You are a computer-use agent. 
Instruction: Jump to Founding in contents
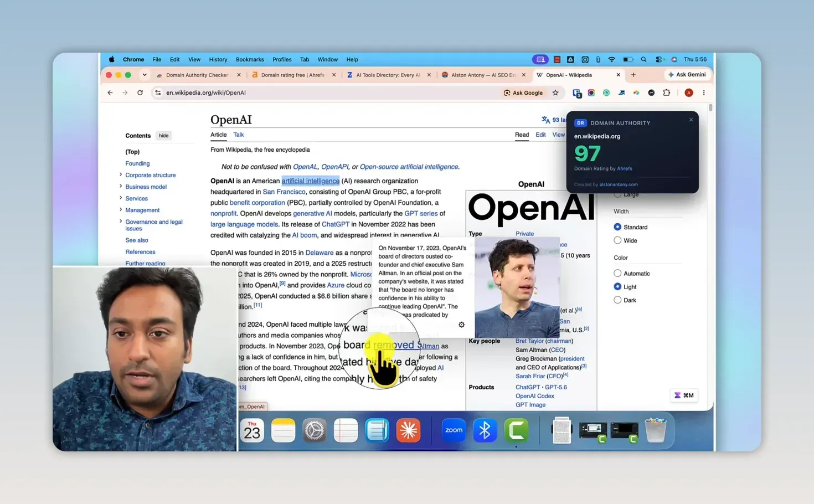[x=137, y=163]
